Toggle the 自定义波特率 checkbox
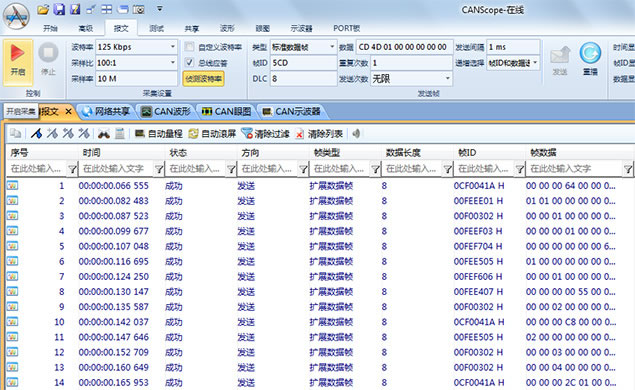Image resolution: width=635 pixels, height=390 pixels. [189, 47]
